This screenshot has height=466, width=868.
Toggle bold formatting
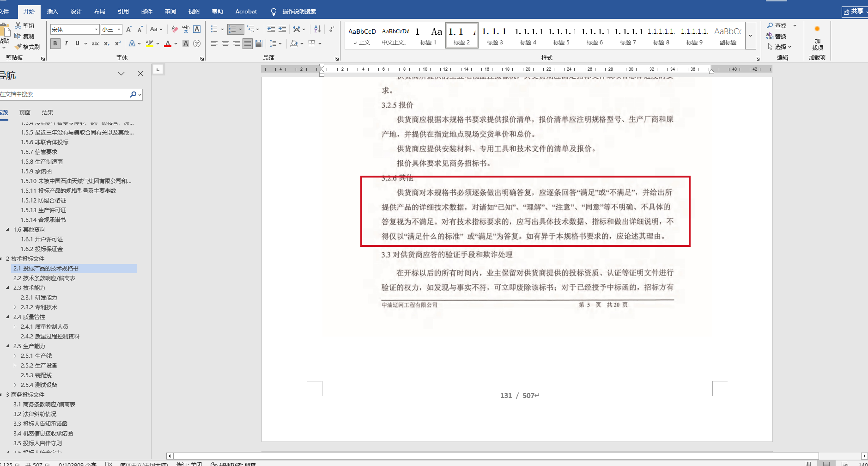55,43
